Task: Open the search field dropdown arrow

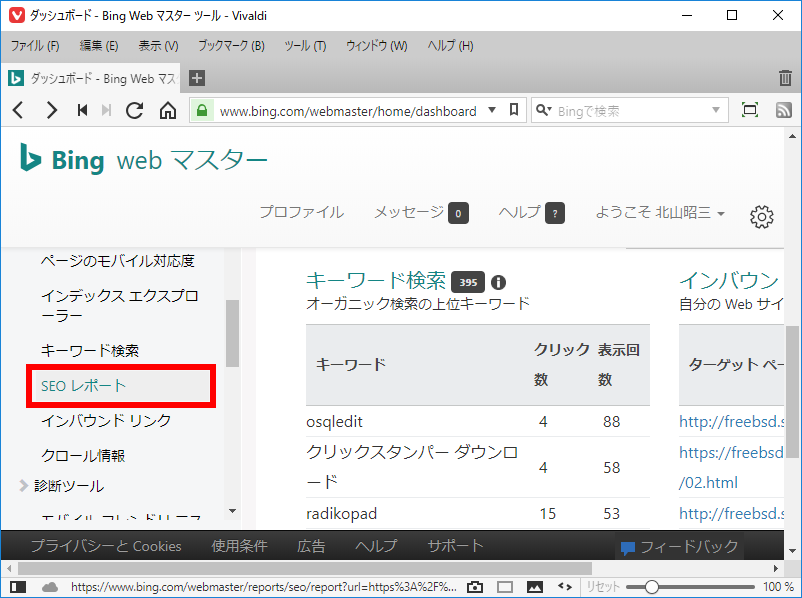Action: [x=716, y=110]
